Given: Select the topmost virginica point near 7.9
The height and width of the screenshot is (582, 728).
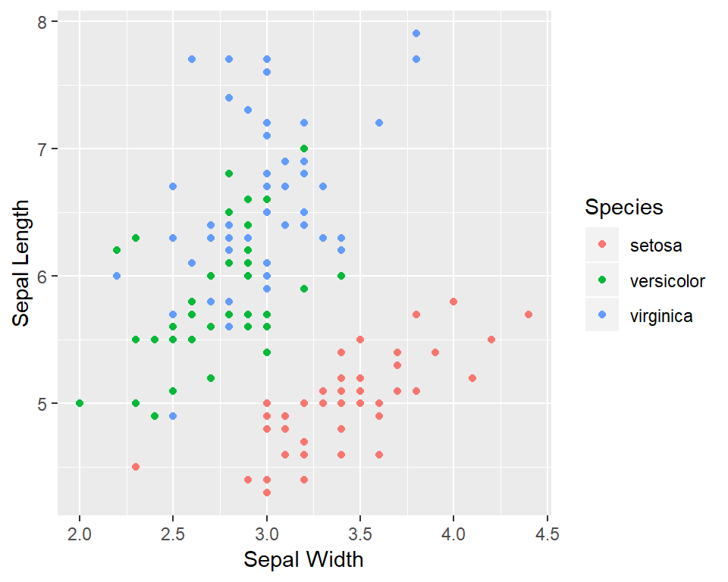Looking at the screenshot, I should [x=416, y=33].
